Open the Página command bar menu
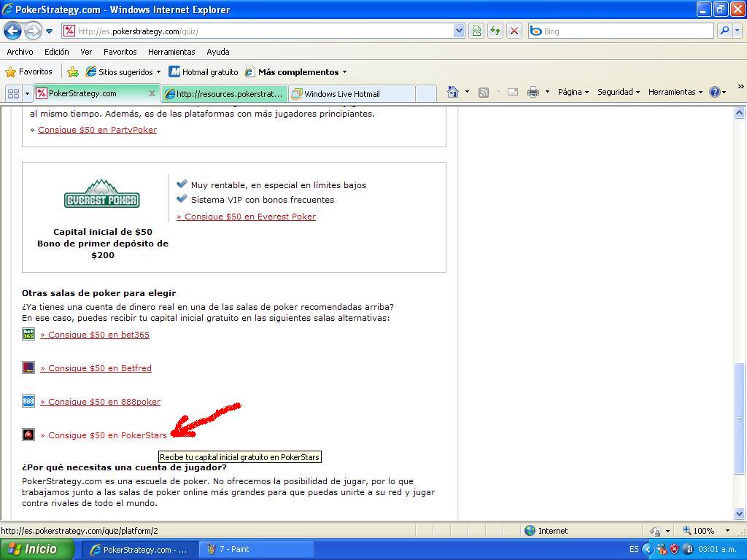747x560 pixels. pos(573,92)
